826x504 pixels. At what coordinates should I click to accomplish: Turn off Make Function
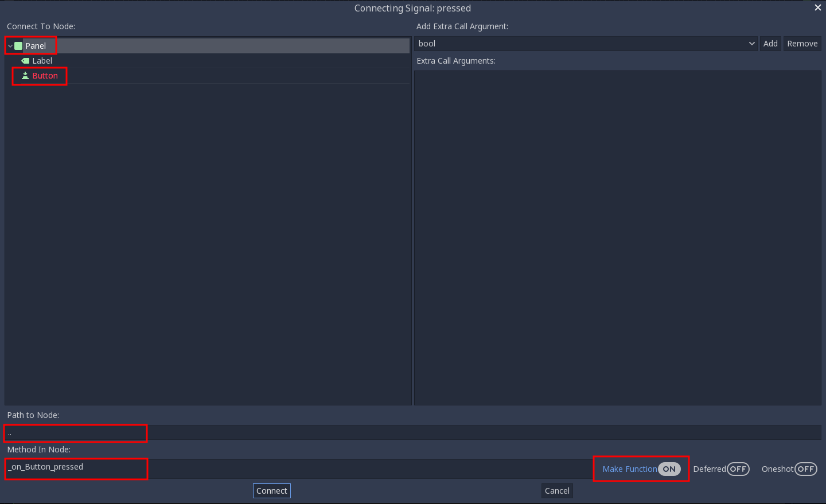tap(669, 468)
